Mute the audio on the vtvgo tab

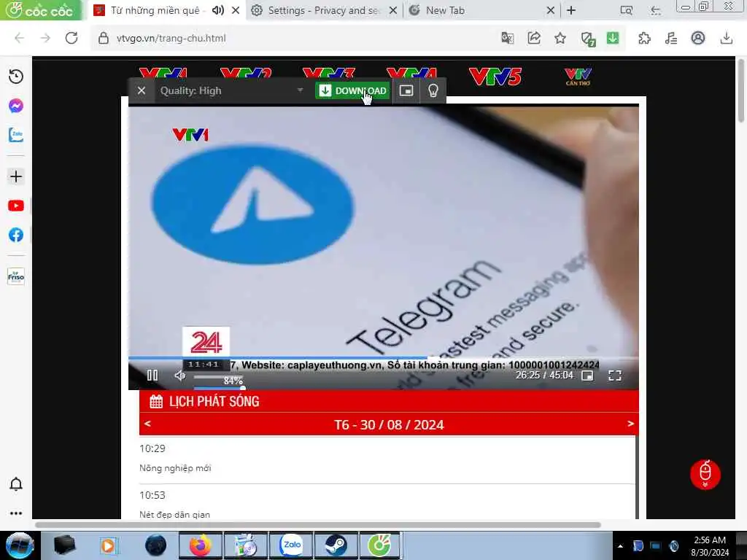217,10
